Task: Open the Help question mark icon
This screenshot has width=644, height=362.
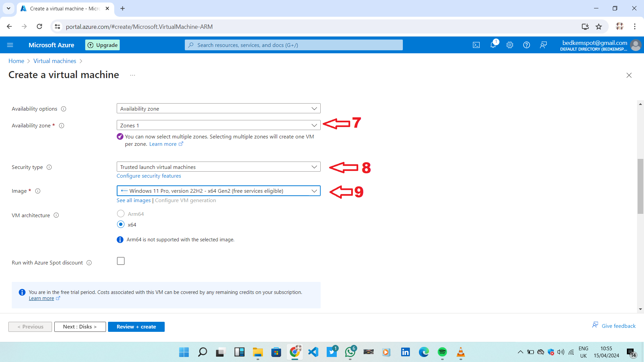Action: point(527,45)
